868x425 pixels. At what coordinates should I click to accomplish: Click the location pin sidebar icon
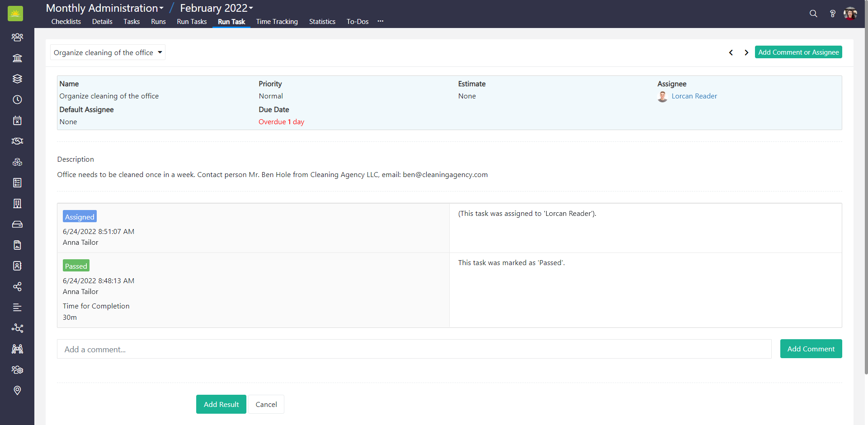coord(17,391)
